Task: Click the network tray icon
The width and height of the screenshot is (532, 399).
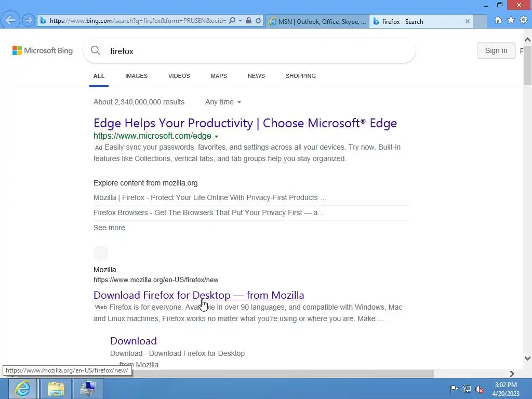Action: click(x=467, y=389)
